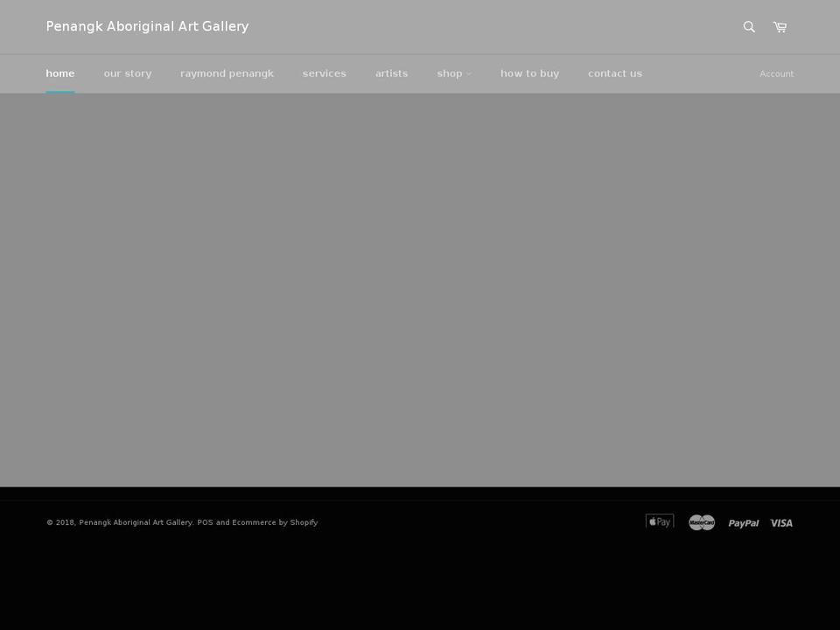Open the how to buy page

(x=530, y=73)
